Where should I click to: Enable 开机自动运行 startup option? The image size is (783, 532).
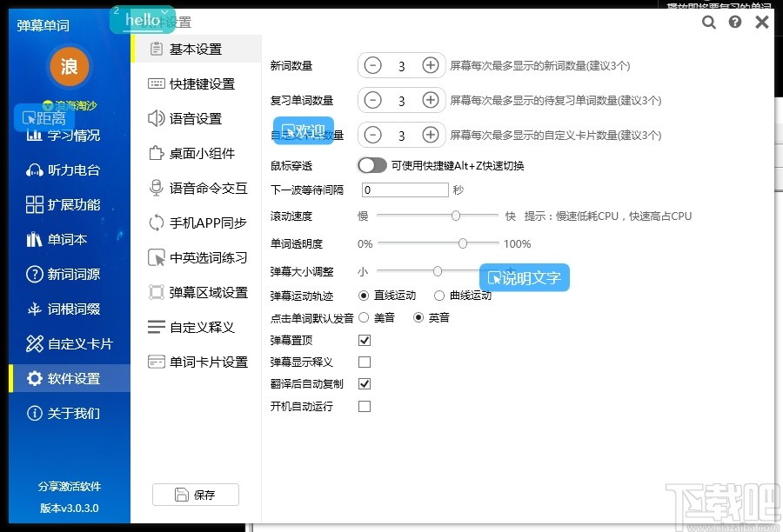363,405
